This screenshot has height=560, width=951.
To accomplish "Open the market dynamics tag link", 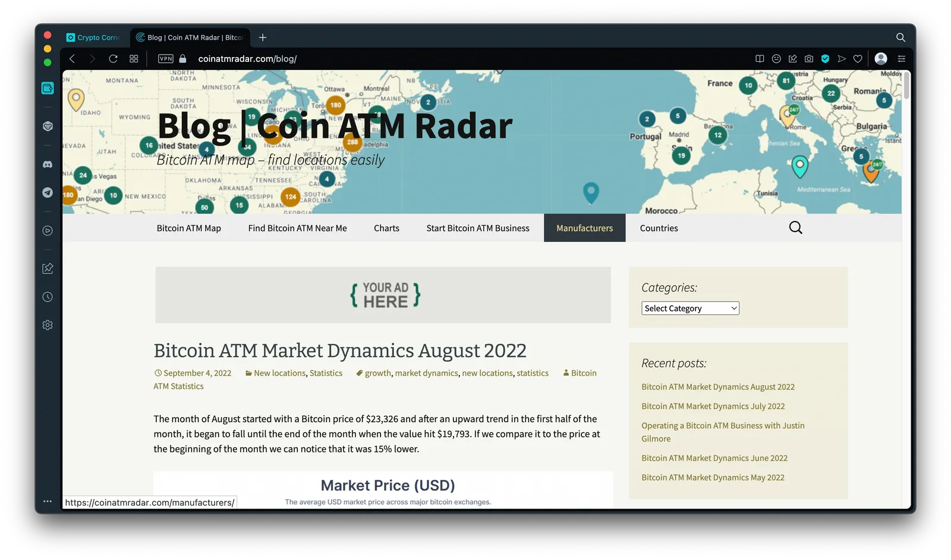I will coord(427,373).
